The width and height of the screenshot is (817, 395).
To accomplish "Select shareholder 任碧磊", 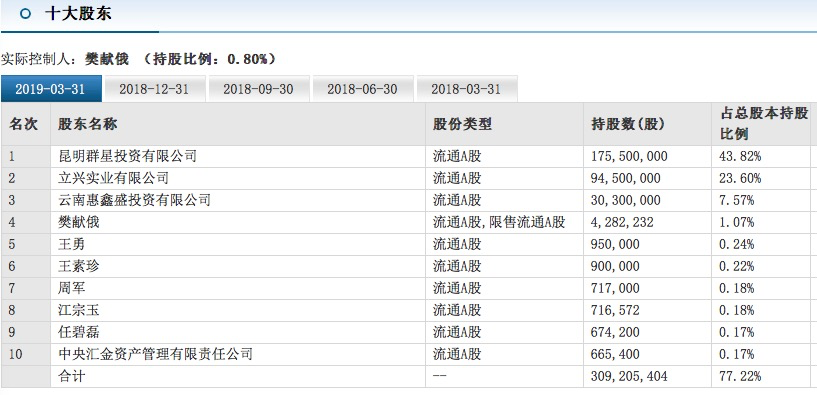I will (78, 332).
